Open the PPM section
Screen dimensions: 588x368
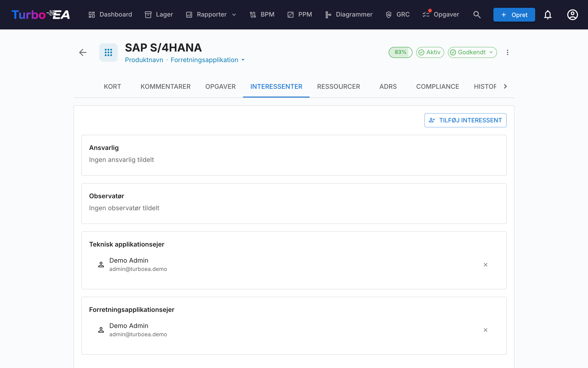pyautogui.click(x=300, y=14)
